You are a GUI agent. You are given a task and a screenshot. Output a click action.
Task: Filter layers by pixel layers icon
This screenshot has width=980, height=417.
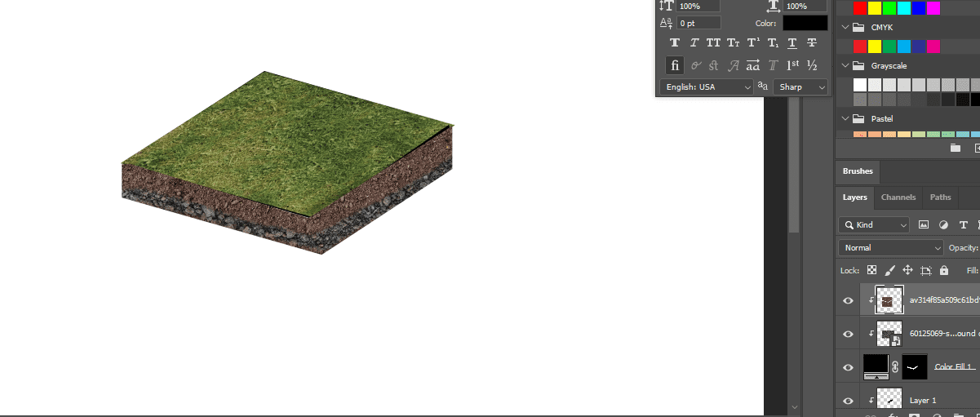924,224
